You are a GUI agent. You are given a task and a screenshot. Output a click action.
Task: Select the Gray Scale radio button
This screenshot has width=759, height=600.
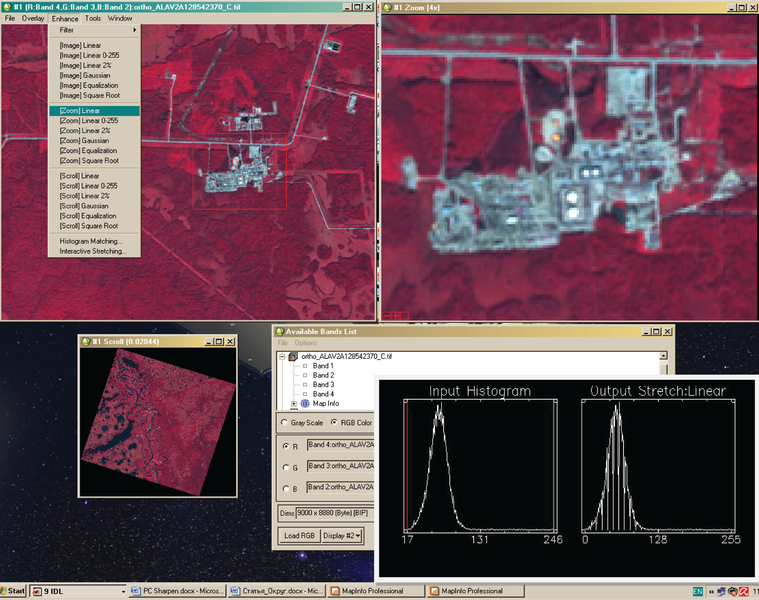(x=283, y=422)
